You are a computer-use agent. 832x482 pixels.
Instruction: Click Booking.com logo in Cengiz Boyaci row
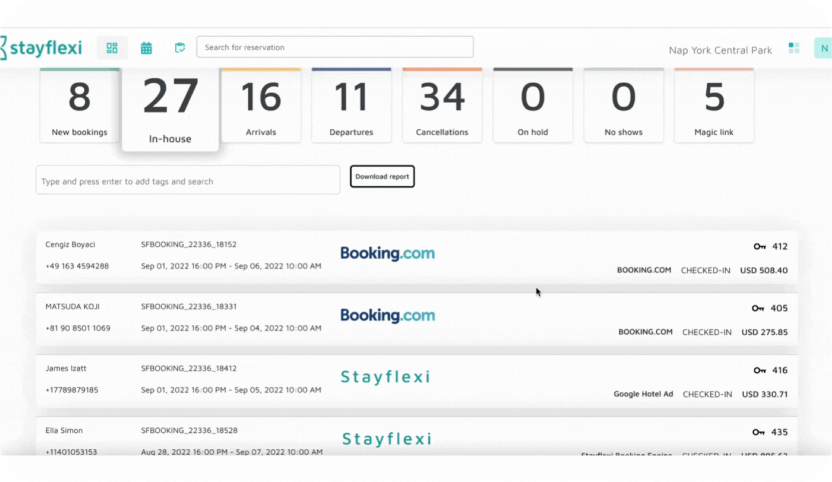[x=387, y=253]
